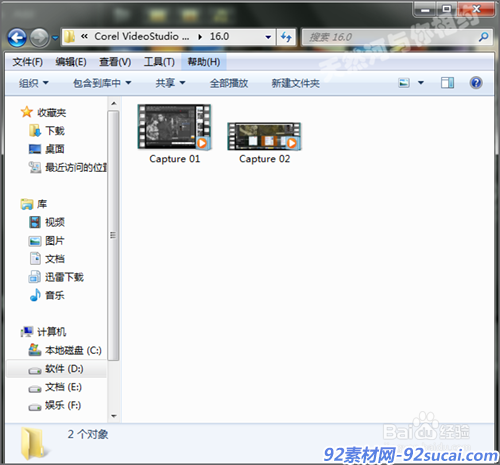Open the 包含到库中 dropdown
This screenshot has height=465, width=500.
pyautogui.click(x=102, y=83)
